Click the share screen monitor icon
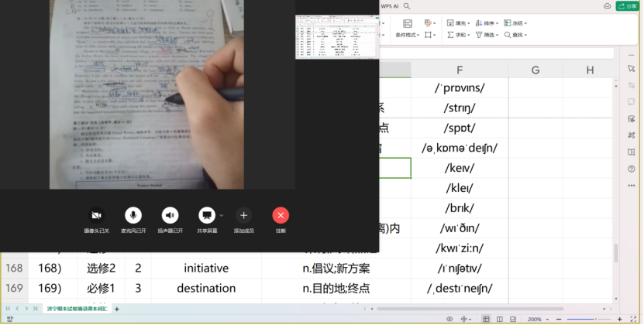Image resolution: width=644 pixels, height=325 pixels. pyautogui.click(x=206, y=215)
